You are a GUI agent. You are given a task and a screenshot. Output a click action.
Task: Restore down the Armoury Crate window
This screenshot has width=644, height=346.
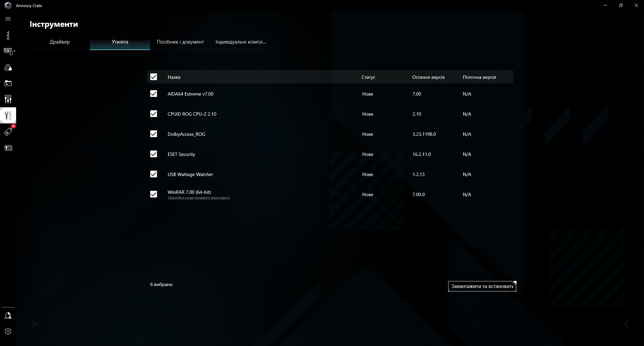(x=621, y=5)
